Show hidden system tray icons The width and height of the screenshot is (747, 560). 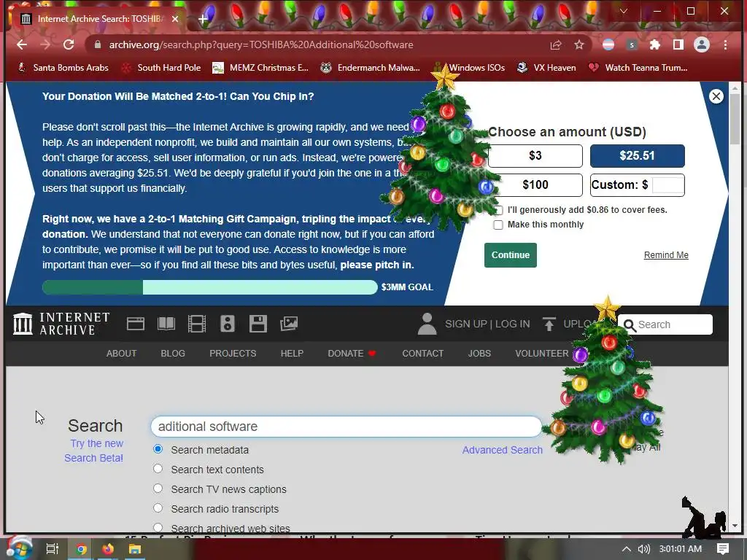627,549
